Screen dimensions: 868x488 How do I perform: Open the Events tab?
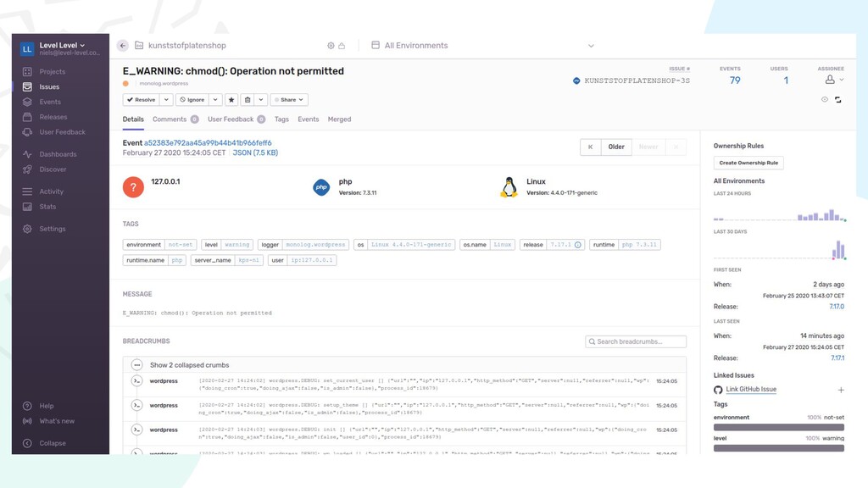coord(309,119)
